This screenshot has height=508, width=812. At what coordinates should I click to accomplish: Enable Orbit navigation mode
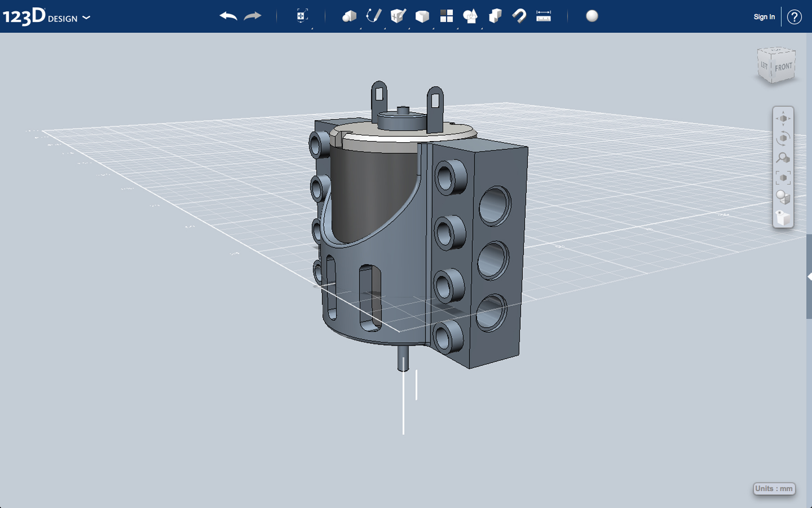tap(784, 138)
